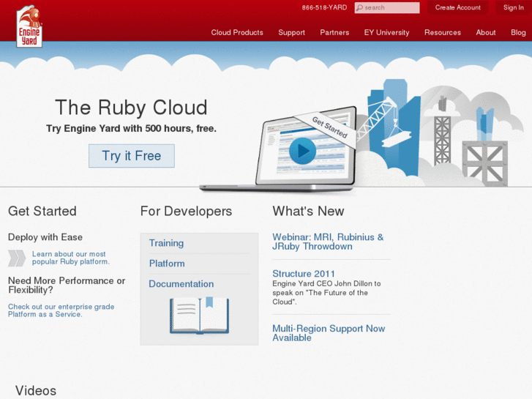Focus the search input field
The width and height of the screenshot is (532, 399).
(387, 7)
